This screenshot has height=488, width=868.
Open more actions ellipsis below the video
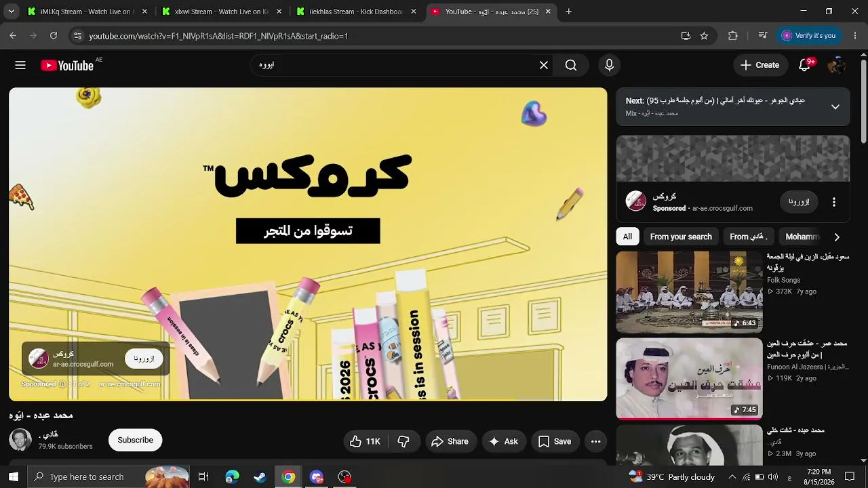click(x=595, y=441)
